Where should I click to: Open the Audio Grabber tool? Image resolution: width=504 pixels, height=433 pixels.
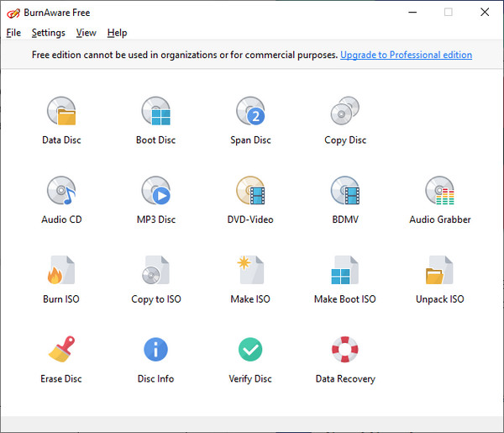[439, 191]
